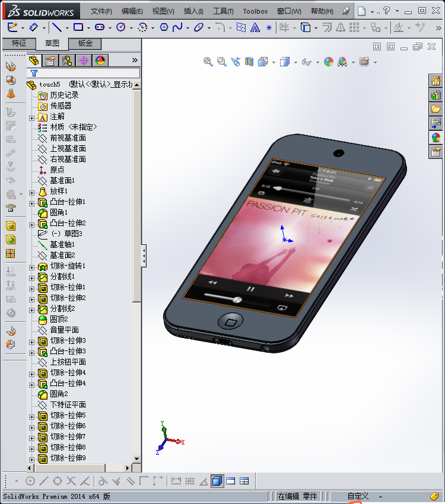Open the 文件(F) menu
The width and height of the screenshot is (445, 504).
pos(101,11)
